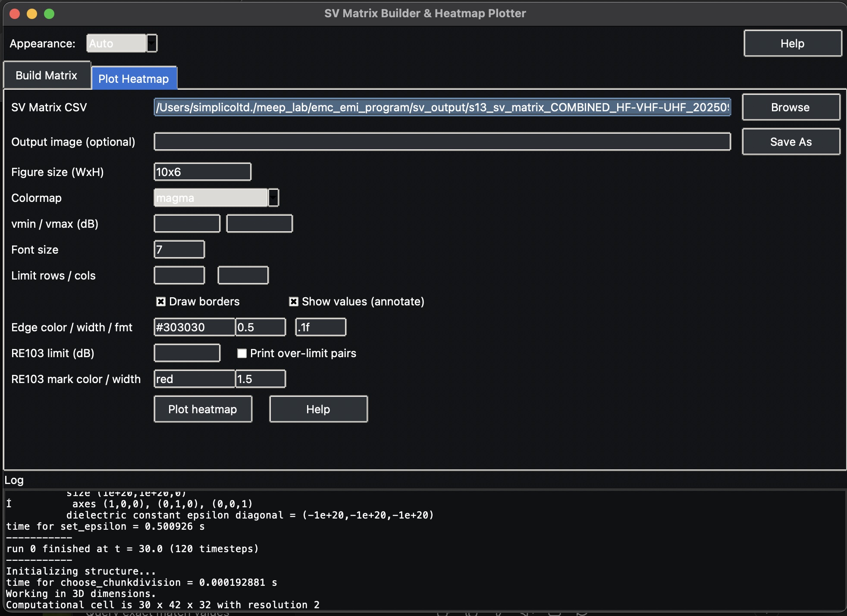
Task: Click the Plot heatmap button
Action: click(203, 409)
